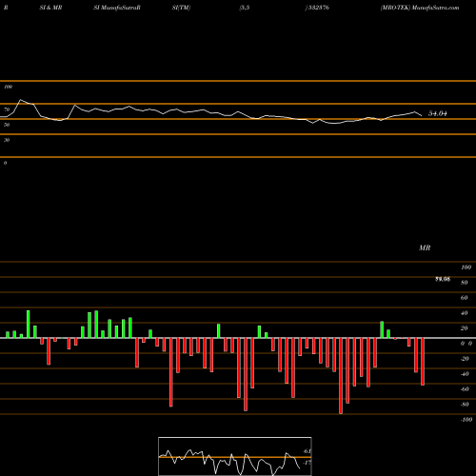Click the RSI current value 54.04
Viewport: 476px width, 476px height.
pos(438,113)
